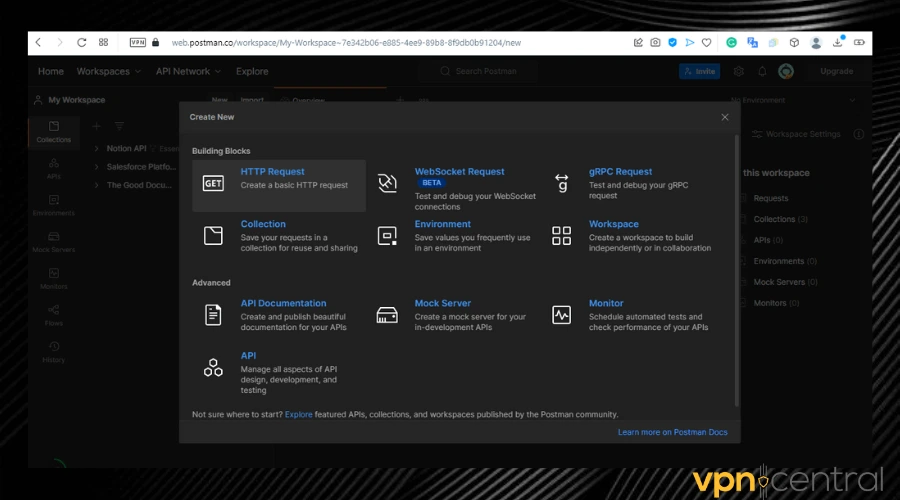Open Postman settings gear icon
This screenshot has width=900, height=500.
(x=739, y=71)
